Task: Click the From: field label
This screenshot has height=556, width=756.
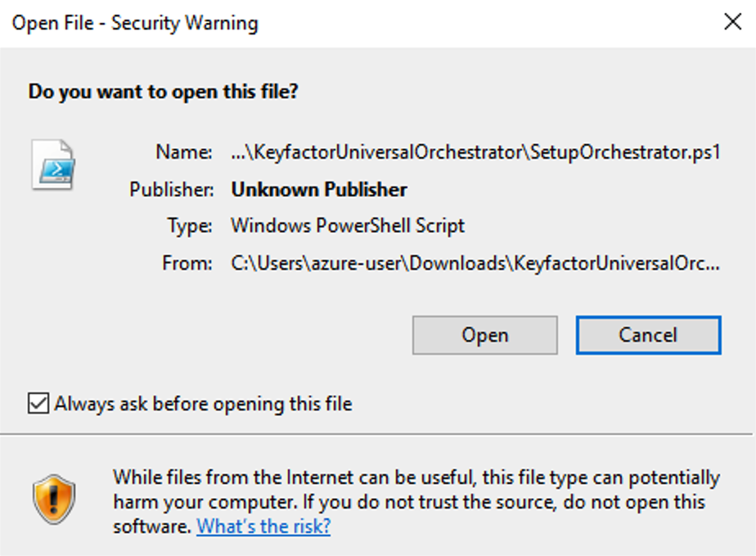Action: [x=187, y=263]
